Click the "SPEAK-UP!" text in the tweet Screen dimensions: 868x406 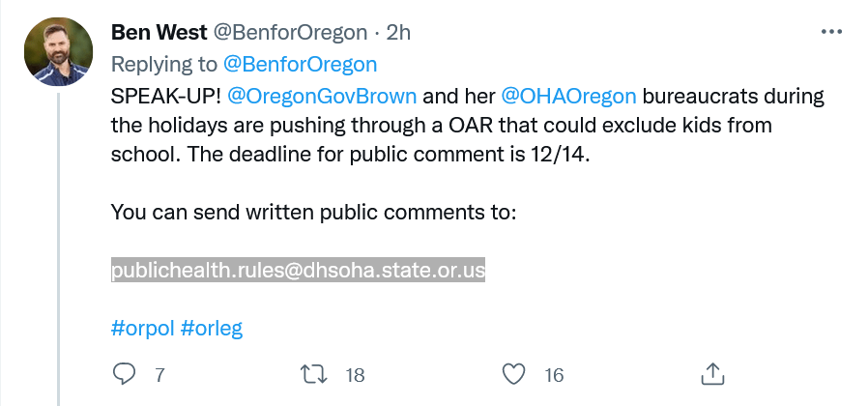click(164, 97)
